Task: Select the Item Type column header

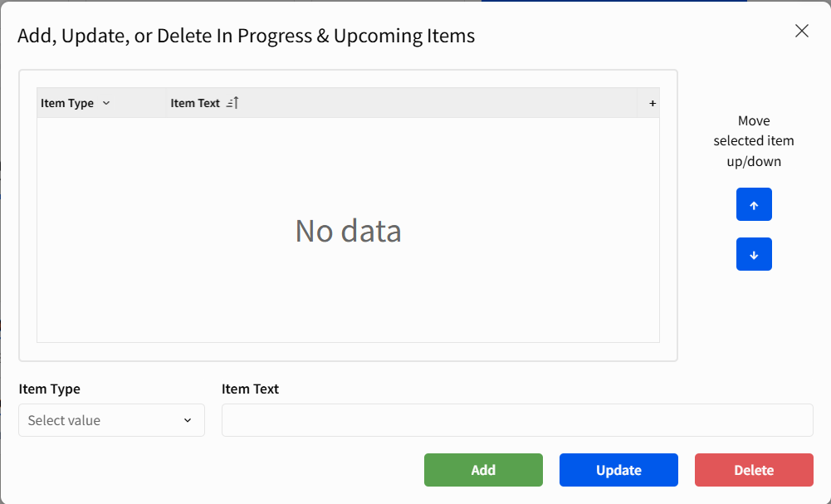Action: 67,104
